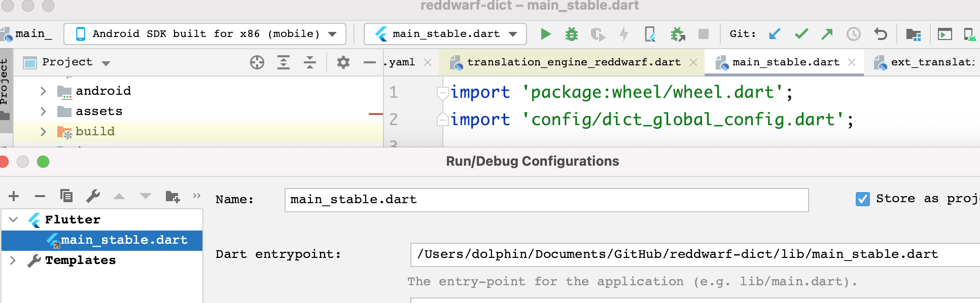Create new folder in configurations list
Screen dimensions: 980x303
[x=172, y=196]
